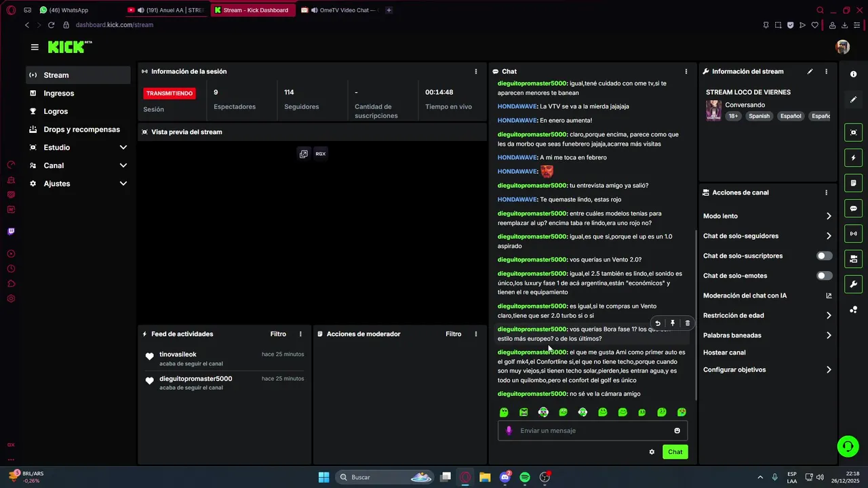Switch to OmeTV Video Chat tab

click(x=339, y=10)
